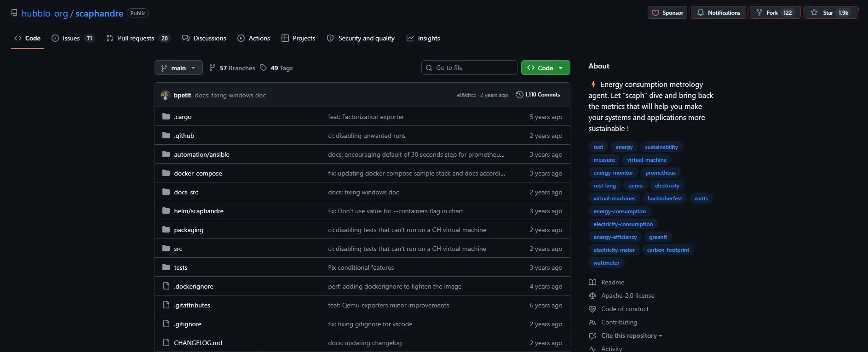
Task: Open the 57 Branches list
Action: tap(232, 68)
